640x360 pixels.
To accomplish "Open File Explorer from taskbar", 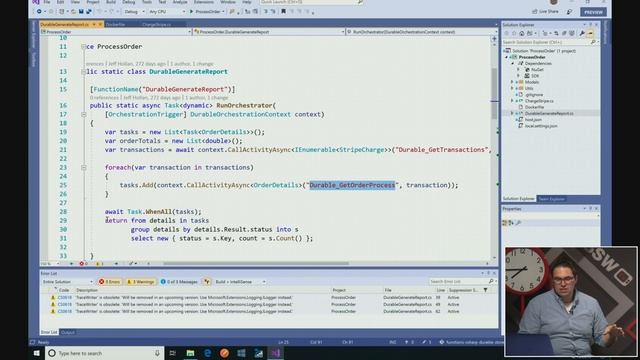I will click(190, 353).
